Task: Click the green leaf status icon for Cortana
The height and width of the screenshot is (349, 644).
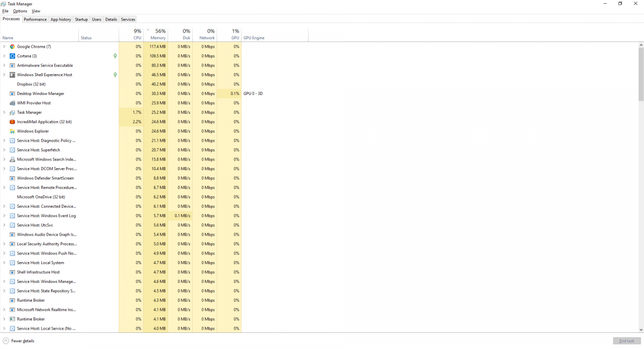Action: click(x=115, y=56)
